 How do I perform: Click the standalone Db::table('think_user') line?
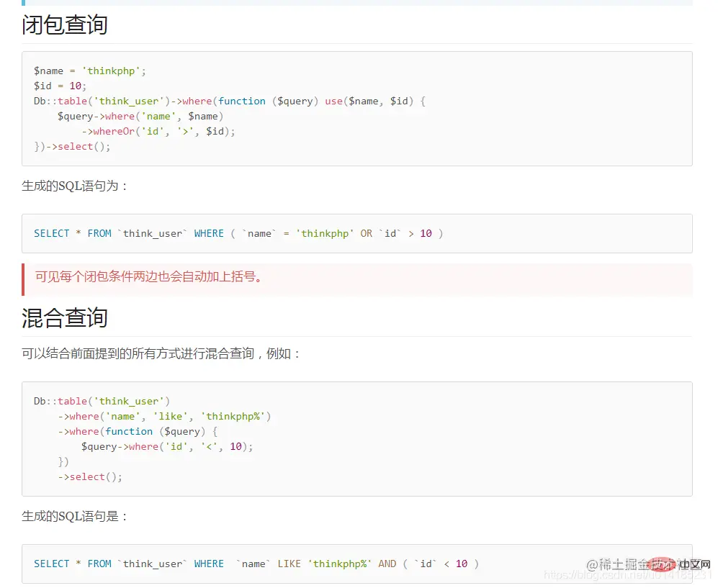tap(102, 402)
